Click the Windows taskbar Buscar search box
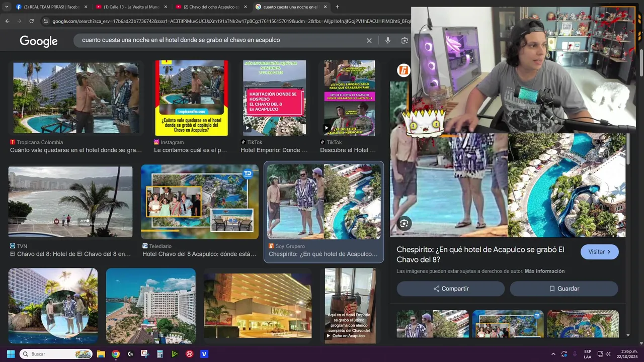The image size is (644, 362). [x=56, y=354]
